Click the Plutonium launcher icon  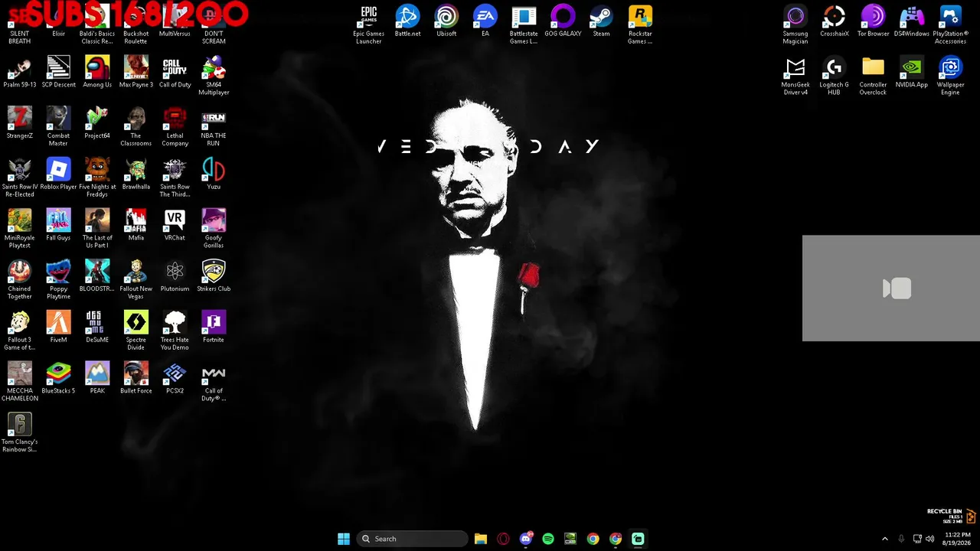[x=175, y=276]
